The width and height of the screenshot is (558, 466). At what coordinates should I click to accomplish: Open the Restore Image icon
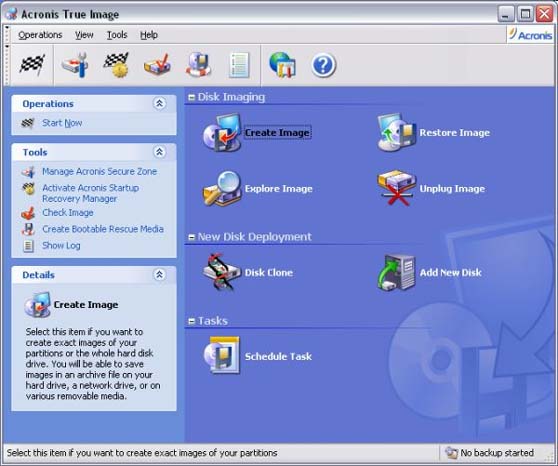396,132
